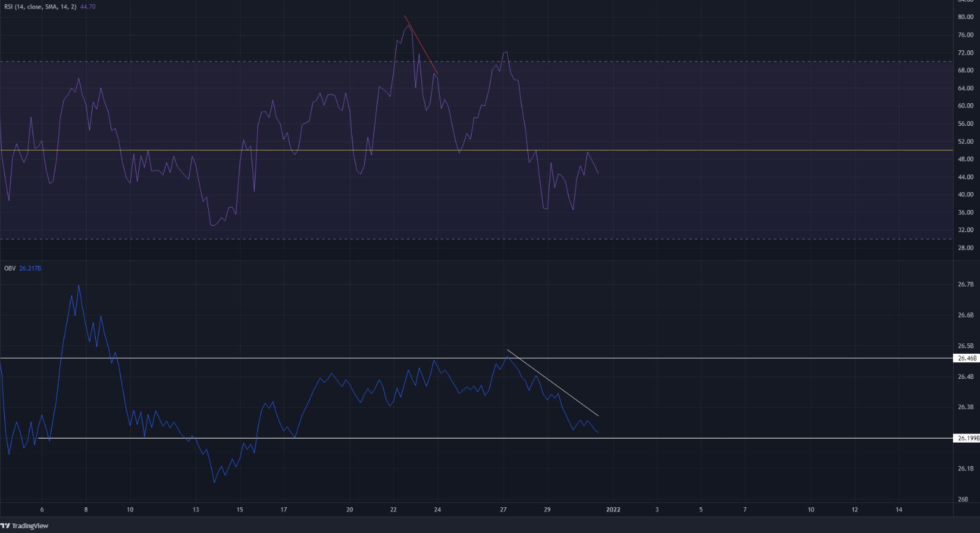This screenshot has width=980, height=533.
Task: Select the OBV indicator legend label
Action: tap(10, 268)
